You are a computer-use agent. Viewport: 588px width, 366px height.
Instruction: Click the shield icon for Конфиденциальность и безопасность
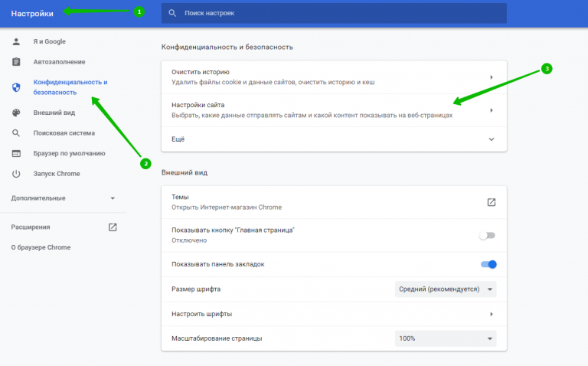tap(16, 87)
